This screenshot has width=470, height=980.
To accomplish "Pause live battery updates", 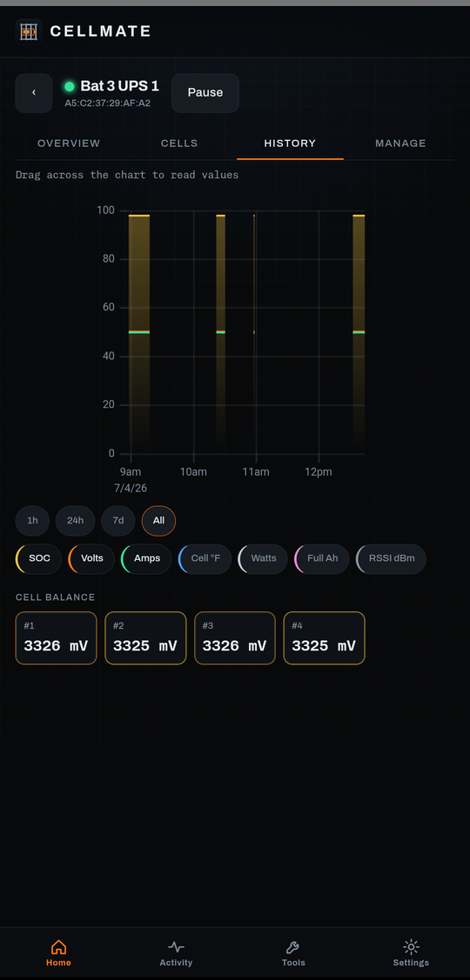I will tap(205, 92).
